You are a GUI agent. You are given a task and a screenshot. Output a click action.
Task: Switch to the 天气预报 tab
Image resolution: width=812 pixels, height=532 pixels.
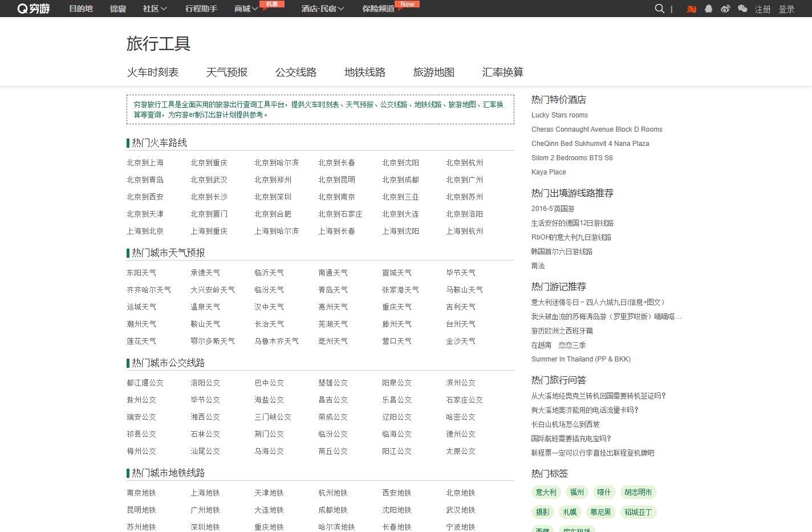(x=227, y=72)
